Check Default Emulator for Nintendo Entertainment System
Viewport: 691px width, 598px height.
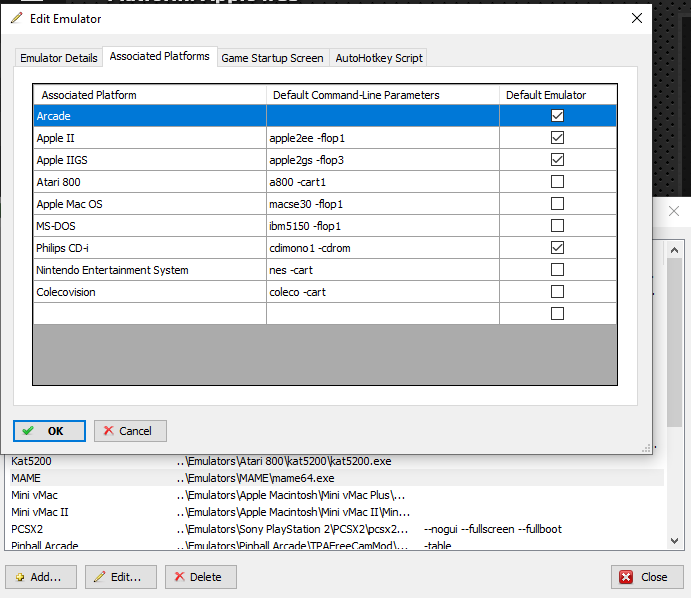[557, 270]
